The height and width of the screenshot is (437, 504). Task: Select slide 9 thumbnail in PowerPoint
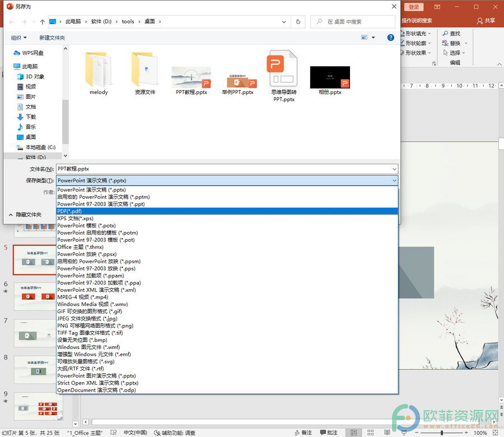pos(38,407)
